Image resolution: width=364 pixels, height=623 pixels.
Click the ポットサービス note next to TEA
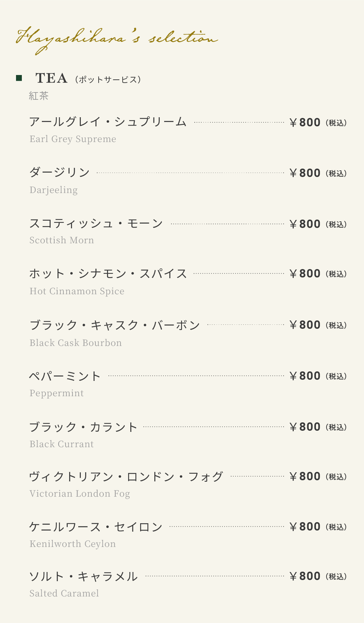(108, 79)
